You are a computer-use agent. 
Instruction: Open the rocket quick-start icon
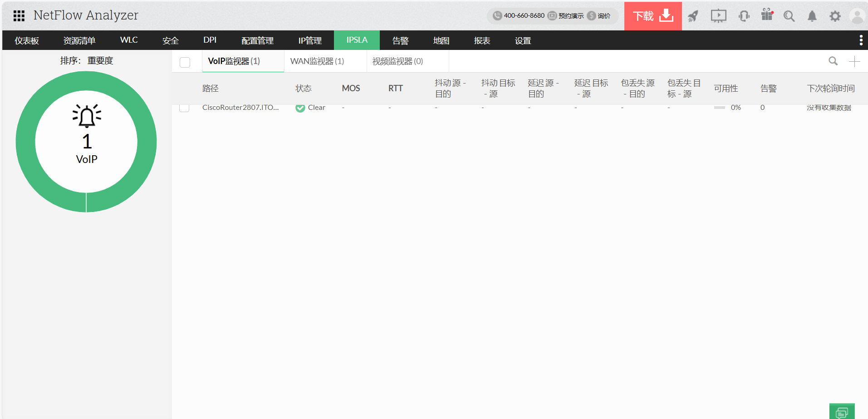tap(693, 16)
